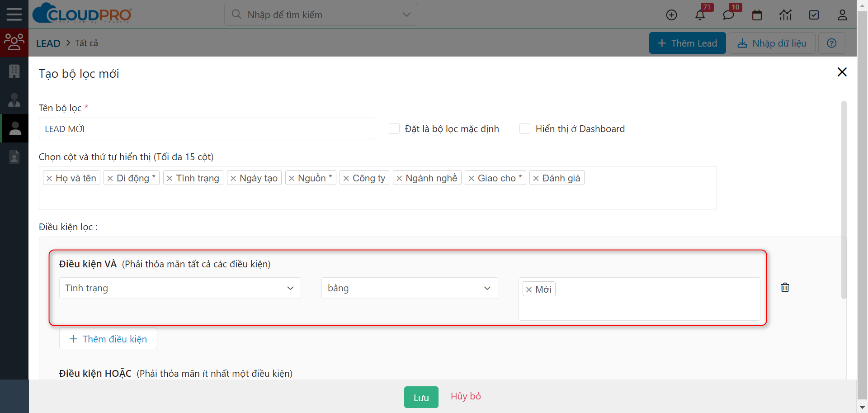Open the tasks checkmark icon
This screenshot has height=413, width=868.
[x=814, y=15]
